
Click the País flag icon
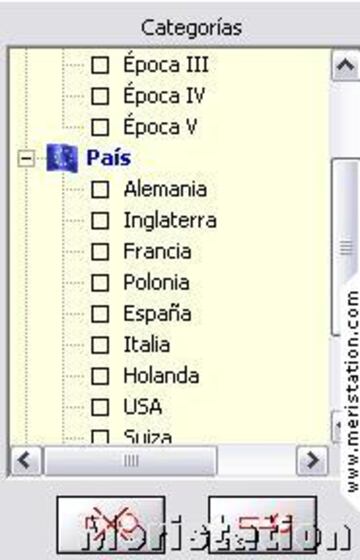click(x=62, y=158)
